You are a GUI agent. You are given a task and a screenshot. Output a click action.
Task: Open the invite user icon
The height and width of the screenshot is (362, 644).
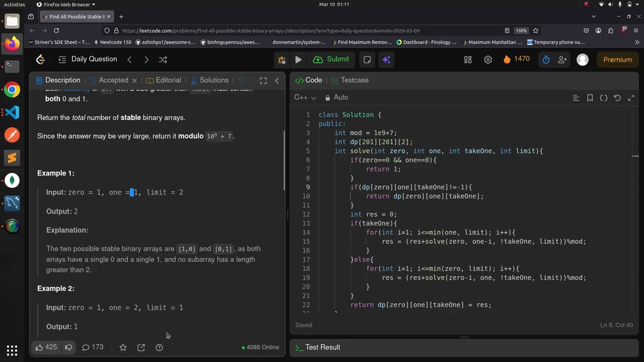562,59
